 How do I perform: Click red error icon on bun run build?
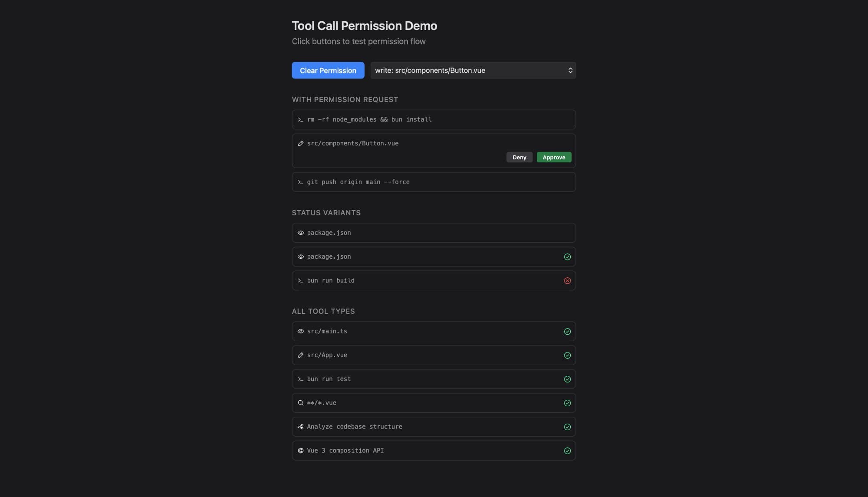coord(567,281)
